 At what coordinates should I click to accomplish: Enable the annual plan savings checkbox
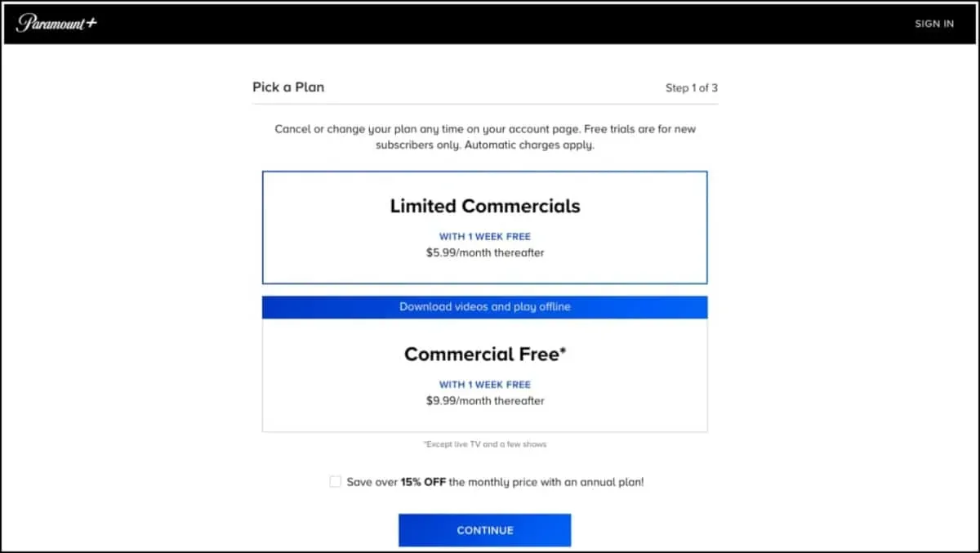coord(335,482)
